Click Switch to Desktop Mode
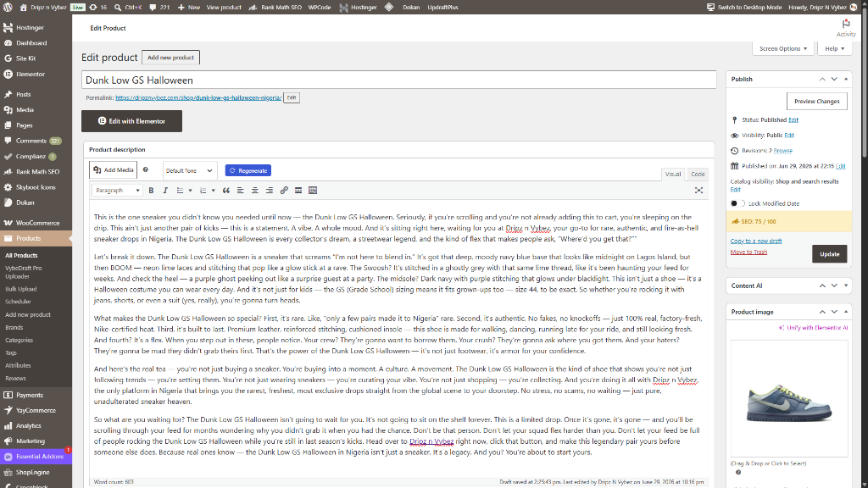 (744, 7)
